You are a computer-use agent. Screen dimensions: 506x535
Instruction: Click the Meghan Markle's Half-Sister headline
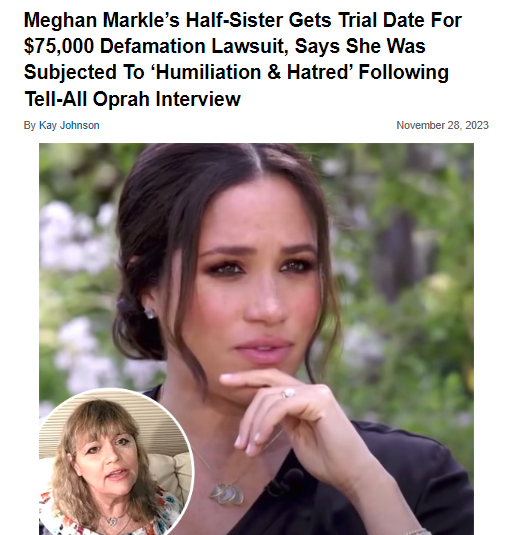(x=242, y=59)
